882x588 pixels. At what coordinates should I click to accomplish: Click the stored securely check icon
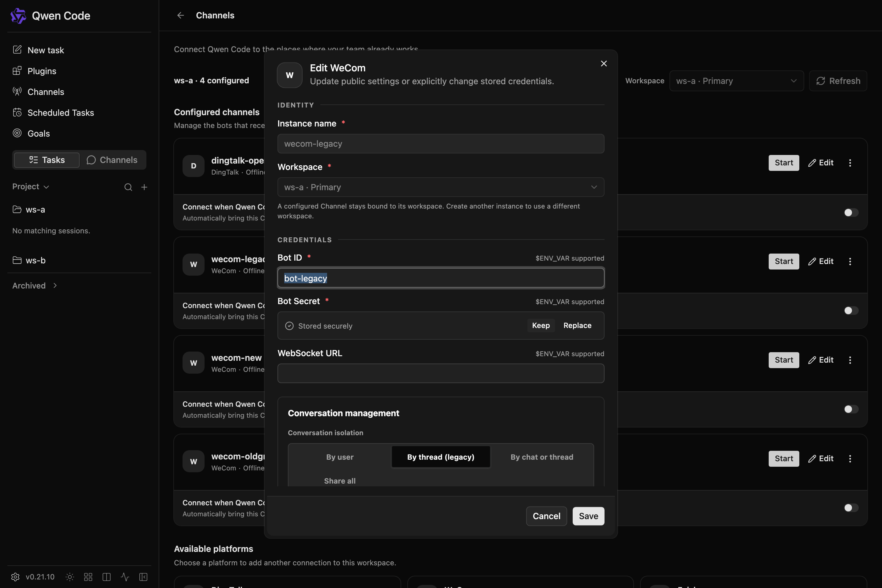(289, 326)
